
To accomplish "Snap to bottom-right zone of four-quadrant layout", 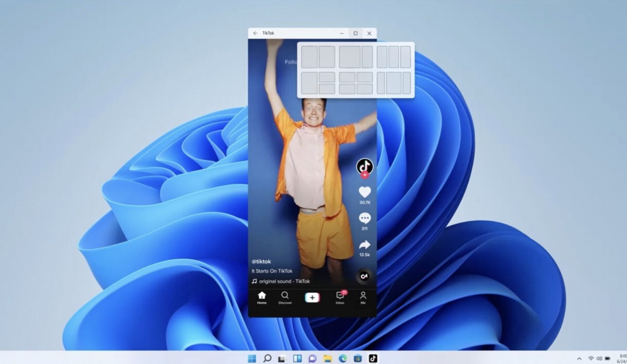I will (x=365, y=89).
